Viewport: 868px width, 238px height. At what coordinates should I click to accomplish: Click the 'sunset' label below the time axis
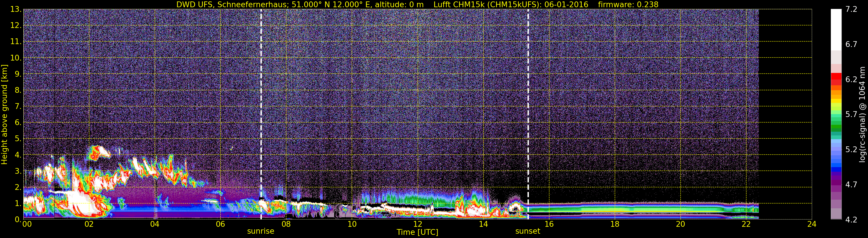point(528,231)
